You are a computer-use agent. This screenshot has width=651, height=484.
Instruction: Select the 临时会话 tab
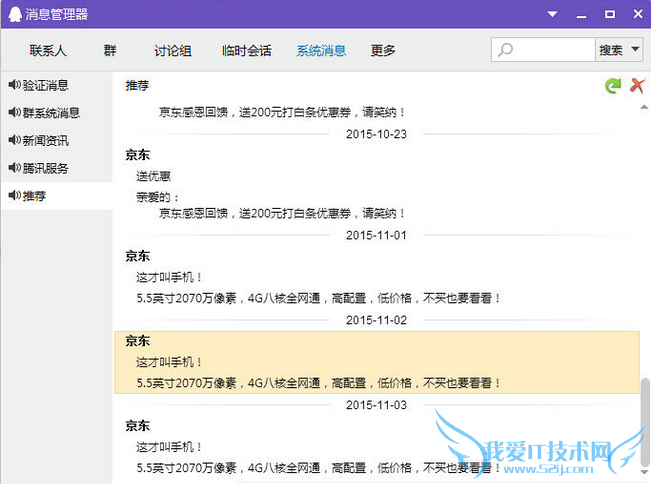(245, 51)
